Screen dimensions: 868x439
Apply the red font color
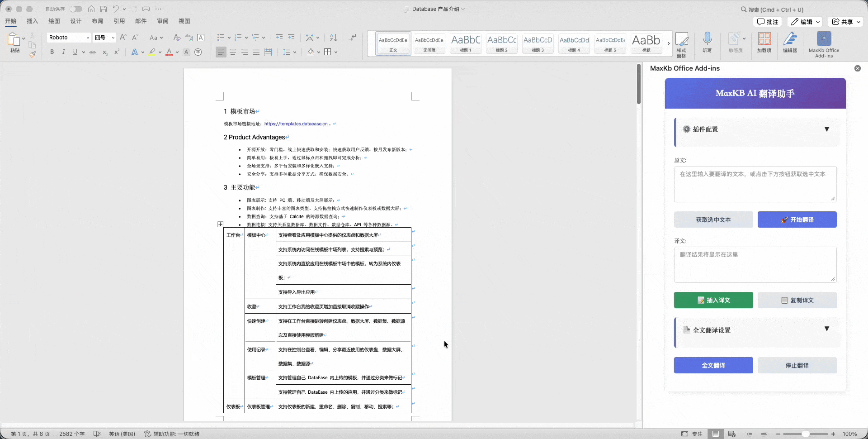coord(169,52)
